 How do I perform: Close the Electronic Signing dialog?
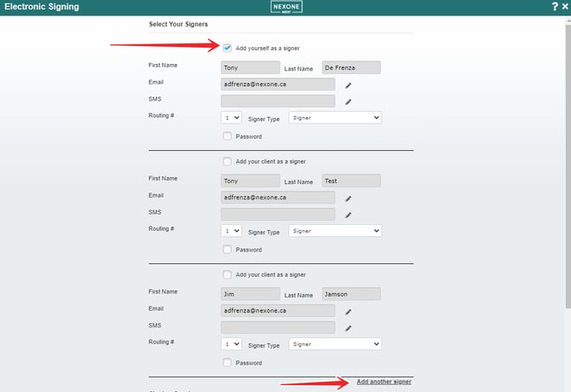pos(564,6)
